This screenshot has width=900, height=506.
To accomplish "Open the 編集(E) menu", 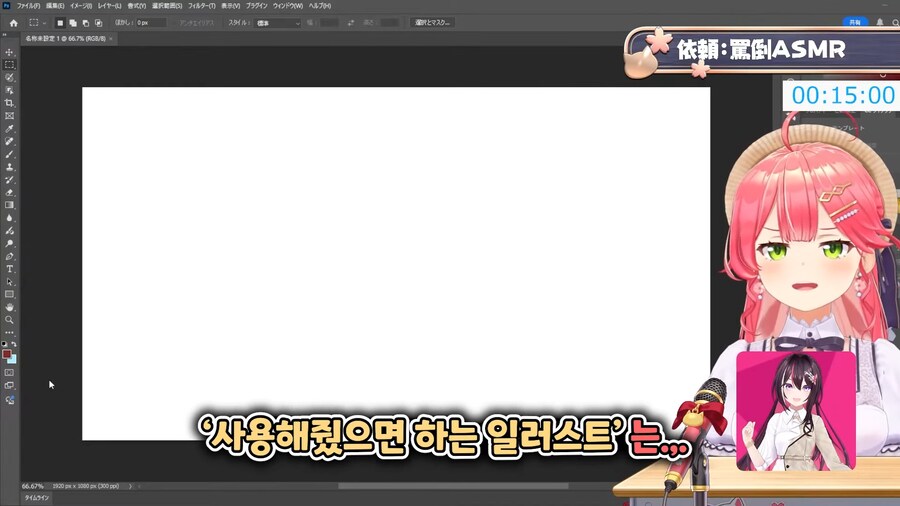I will [55, 6].
